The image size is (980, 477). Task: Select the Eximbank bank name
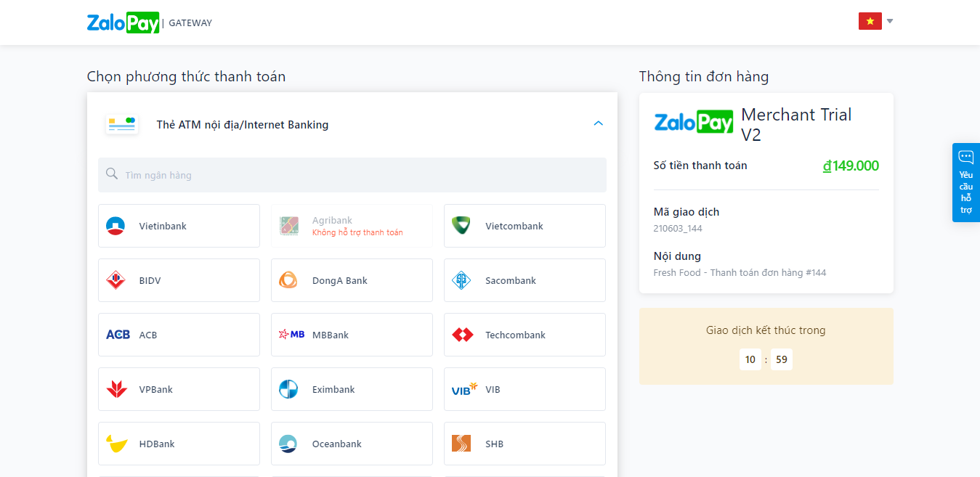click(x=333, y=389)
